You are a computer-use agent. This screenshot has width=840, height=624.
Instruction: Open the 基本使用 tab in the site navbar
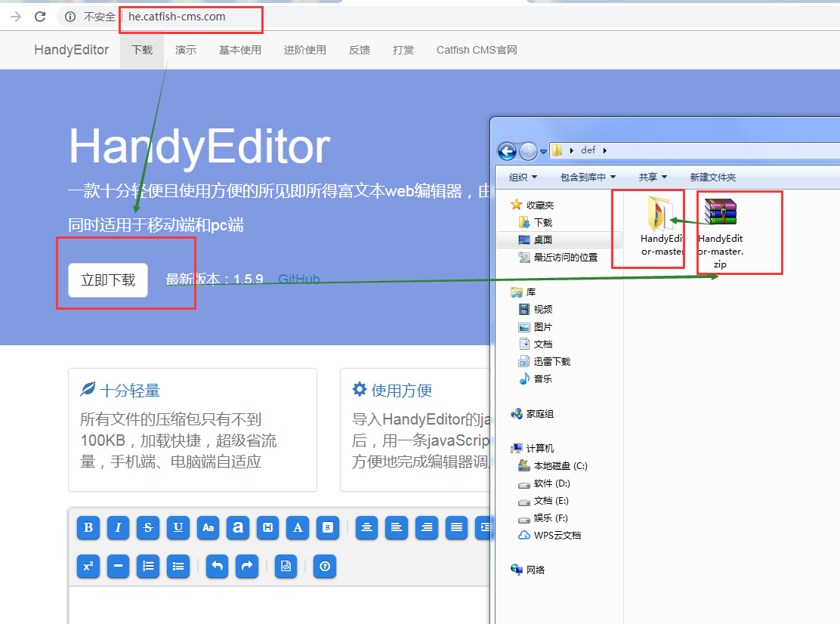(240, 50)
